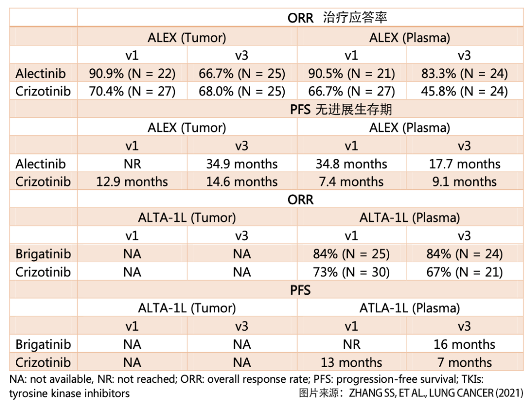Click the 90.5% (N = 21) cell

(x=351, y=74)
